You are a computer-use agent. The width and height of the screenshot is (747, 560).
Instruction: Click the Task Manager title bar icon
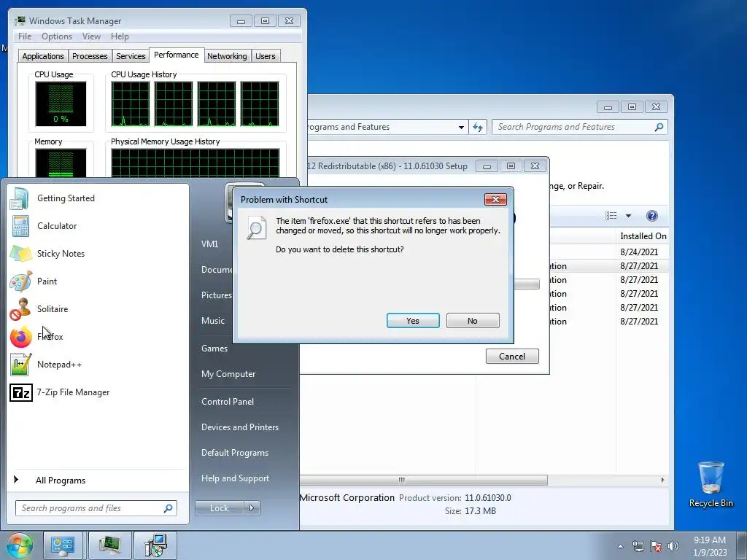(20, 20)
